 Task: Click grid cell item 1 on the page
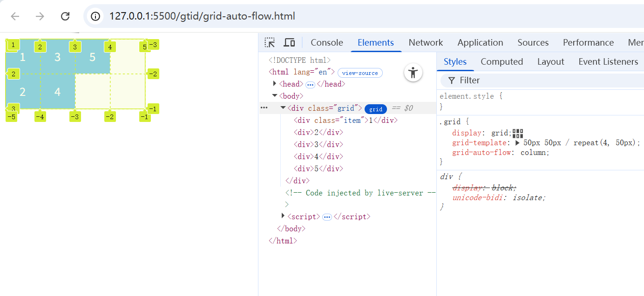pos(22,57)
